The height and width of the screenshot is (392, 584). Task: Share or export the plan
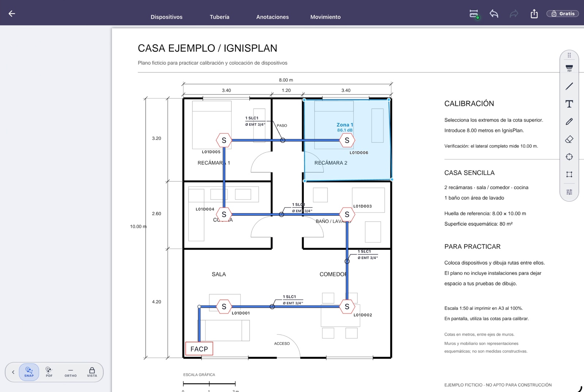534,13
